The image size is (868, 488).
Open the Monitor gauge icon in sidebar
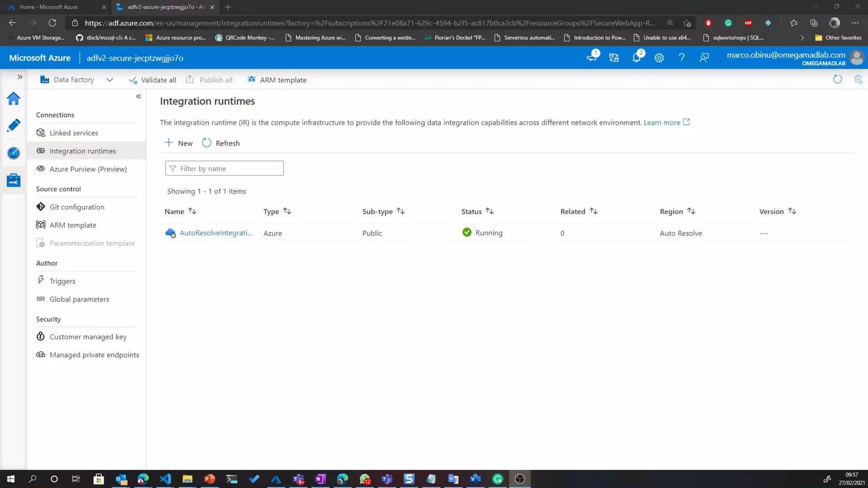click(14, 153)
